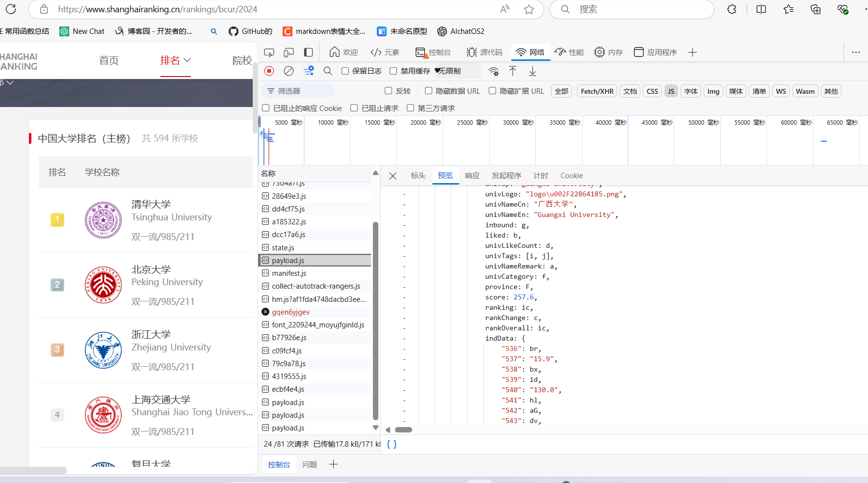Close the request details pane
This screenshot has width=868, height=483.
(x=393, y=176)
